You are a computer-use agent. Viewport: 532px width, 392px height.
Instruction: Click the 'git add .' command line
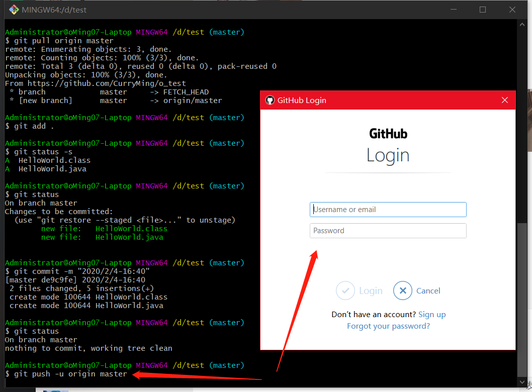(x=30, y=126)
